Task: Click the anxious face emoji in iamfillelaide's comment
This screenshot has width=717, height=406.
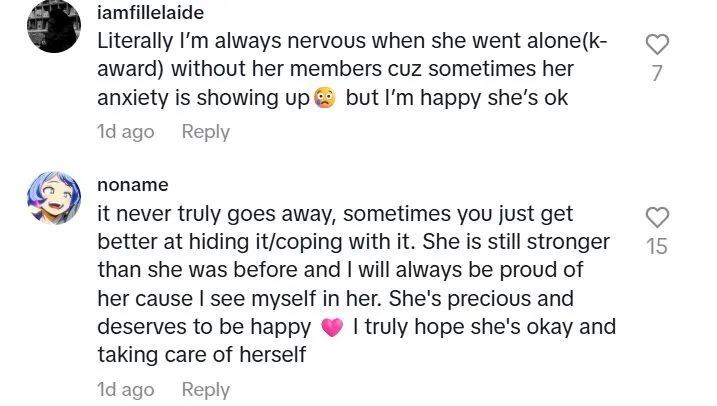Action: tap(325, 100)
